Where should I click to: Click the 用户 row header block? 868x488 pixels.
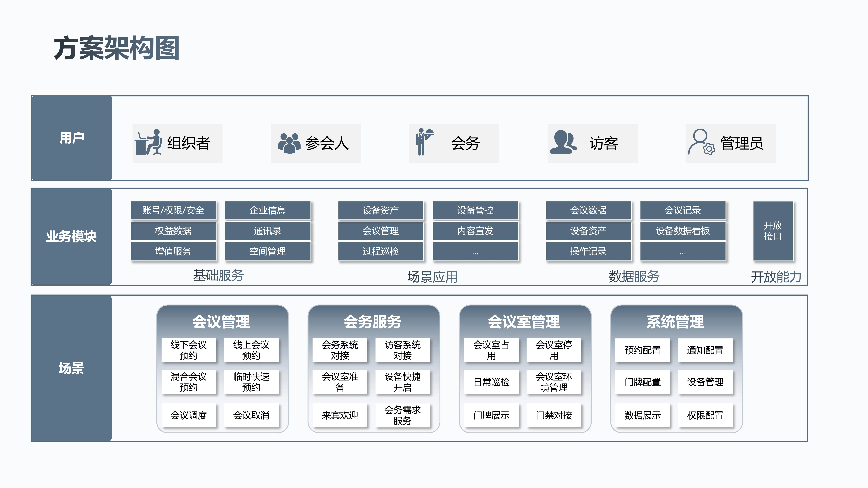[x=71, y=138]
